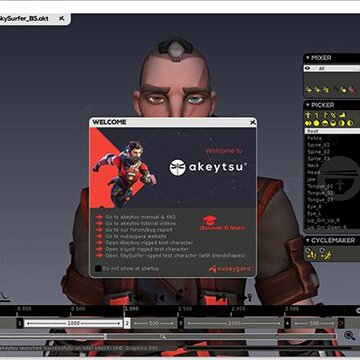The image size is (360, 360).
Task: Click the curve editor icon at the left edge
Action: (6, 296)
